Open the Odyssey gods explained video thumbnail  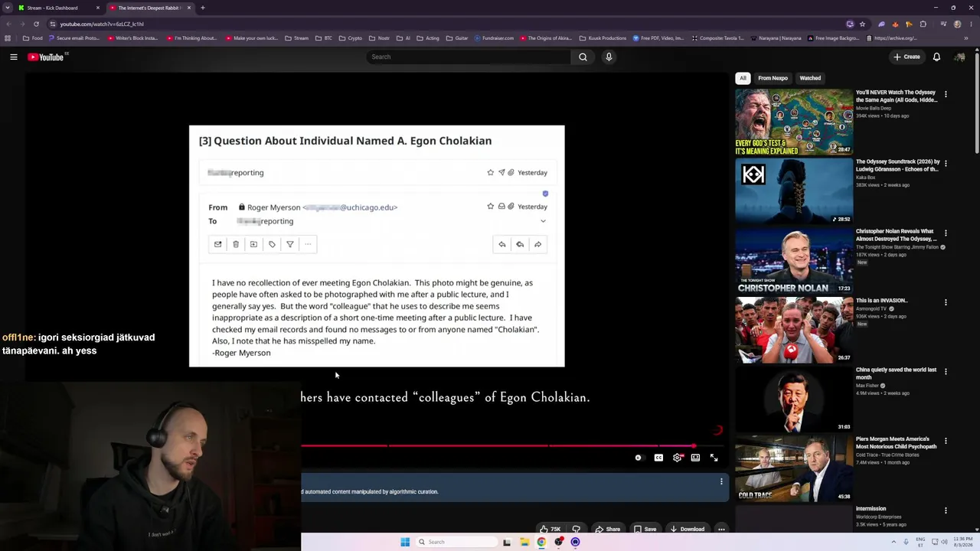794,122
